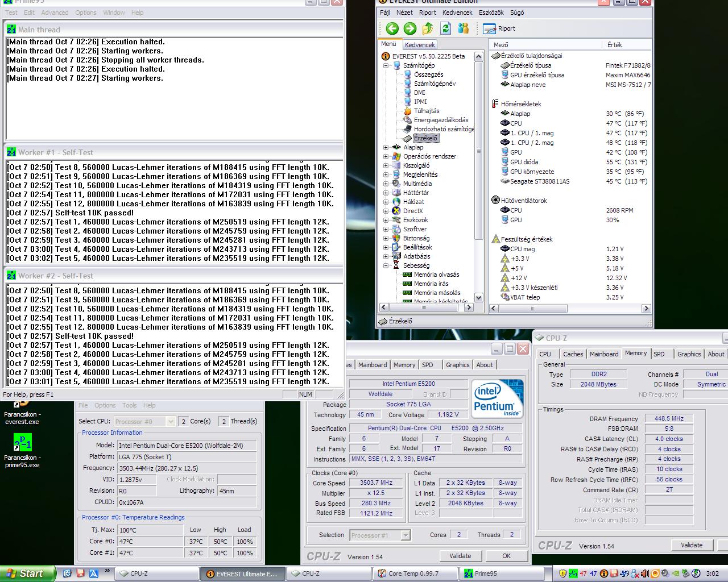Switch to EVEREST Ultimate taskbar button
Image resolution: width=728 pixels, height=582 pixels.
pos(242,573)
